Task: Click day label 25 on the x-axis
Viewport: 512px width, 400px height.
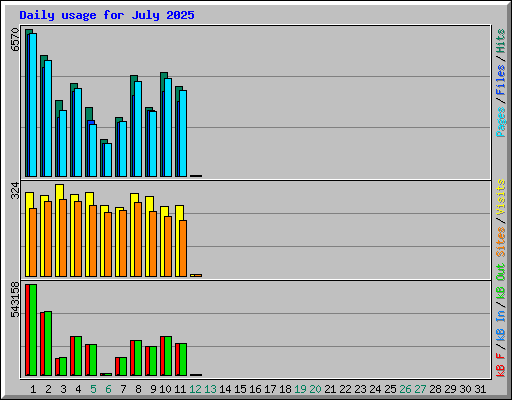Action: coord(390,389)
